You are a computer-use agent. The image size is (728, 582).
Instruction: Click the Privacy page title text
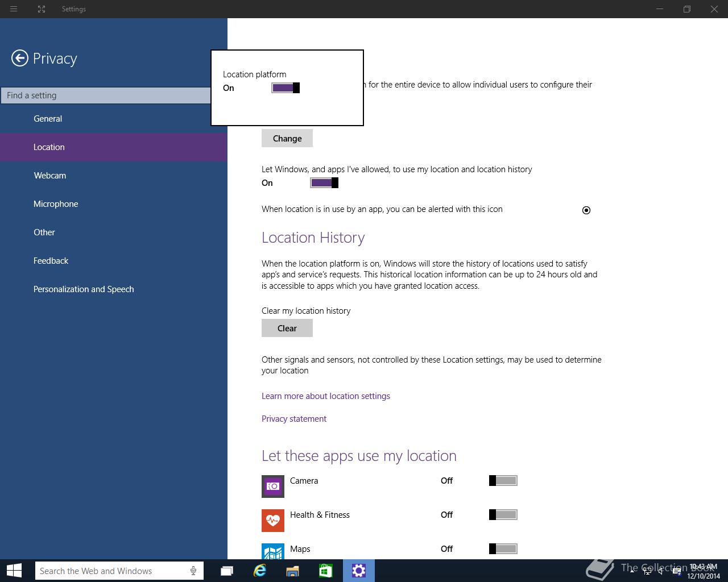click(x=55, y=59)
